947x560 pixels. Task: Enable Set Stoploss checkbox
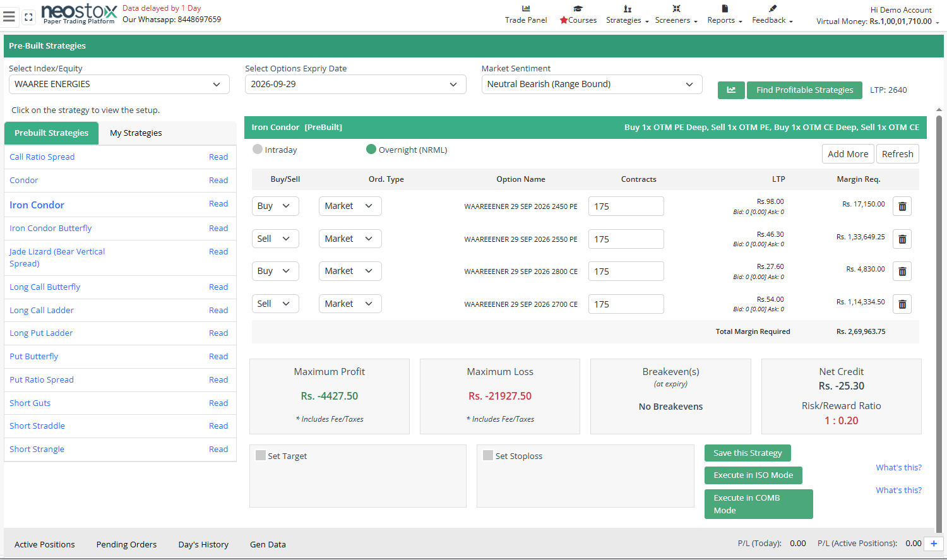pos(488,455)
